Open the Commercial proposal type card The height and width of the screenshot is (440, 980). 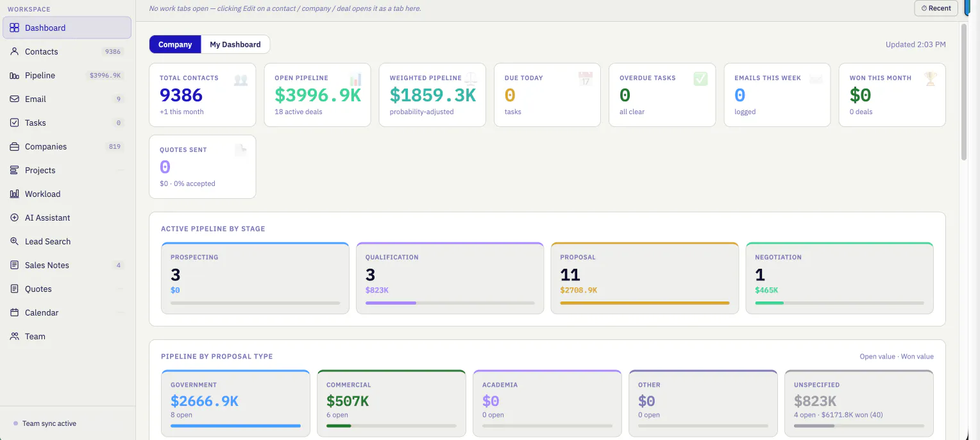click(x=391, y=403)
